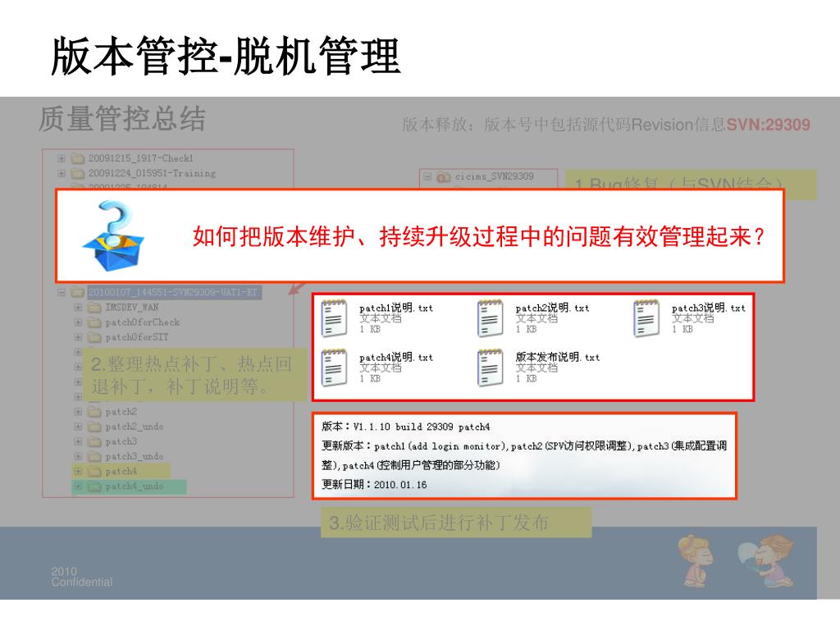Viewport: 840px width, 630px height.
Task: Click folder icon next to patch2
Action: (x=95, y=412)
